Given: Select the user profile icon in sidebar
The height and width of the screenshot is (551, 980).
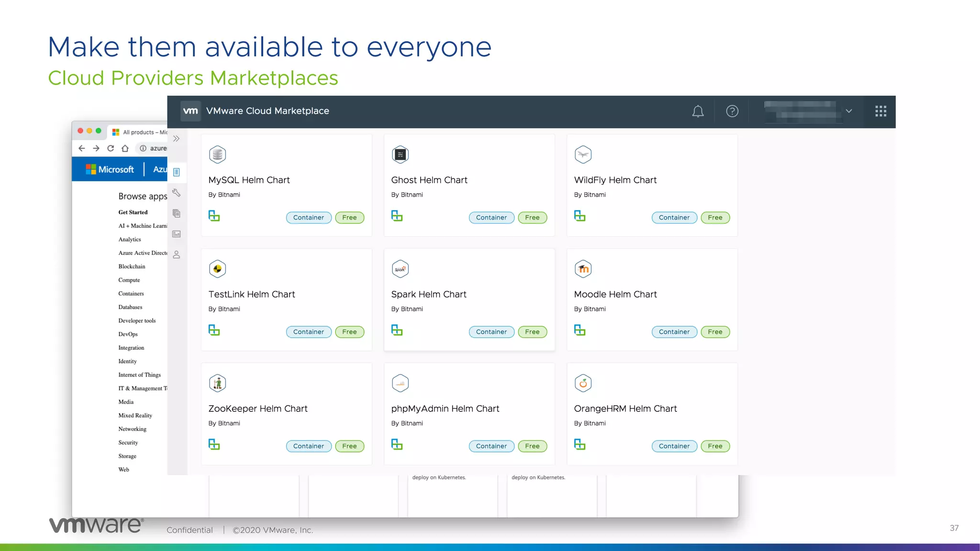Looking at the screenshot, I should point(176,254).
